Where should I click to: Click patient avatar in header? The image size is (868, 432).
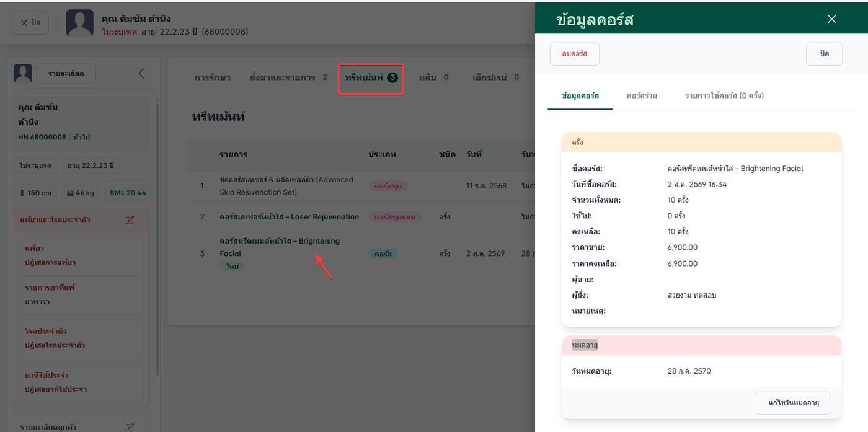pyautogui.click(x=80, y=23)
